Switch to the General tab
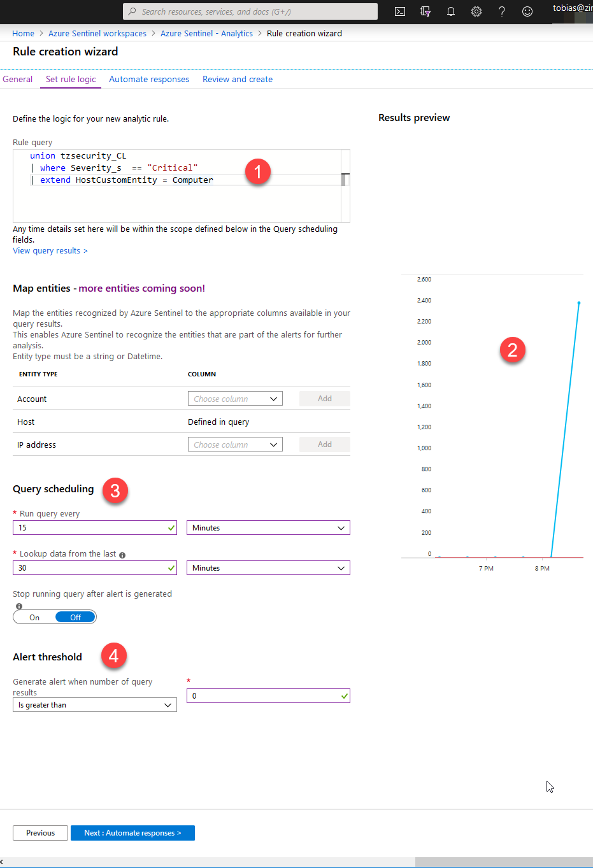The width and height of the screenshot is (593, 868). pyautogui.click(x=17, y=79)
